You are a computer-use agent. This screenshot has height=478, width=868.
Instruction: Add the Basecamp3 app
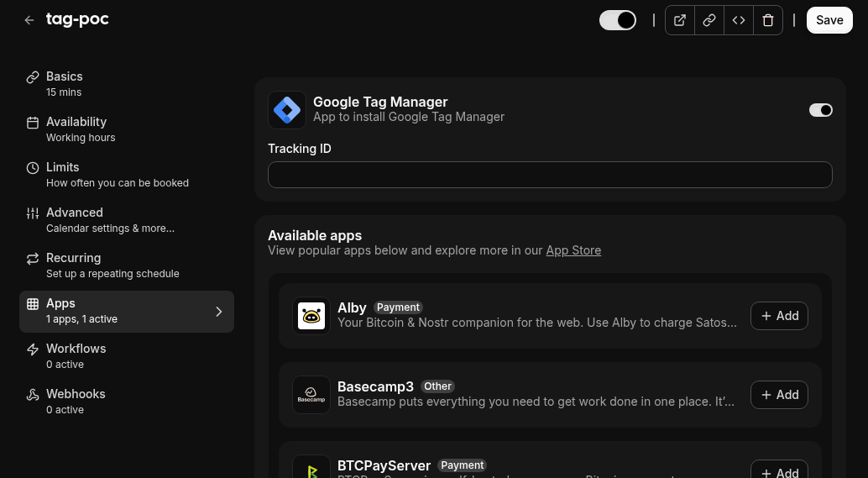tap(779, 395)
